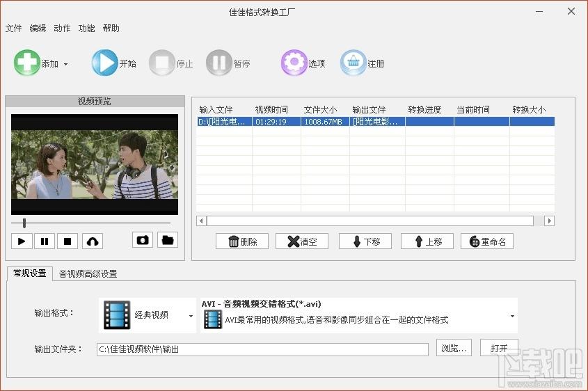
Task: Click the file size cell 1008.67MB
Action: click(325, 122)
